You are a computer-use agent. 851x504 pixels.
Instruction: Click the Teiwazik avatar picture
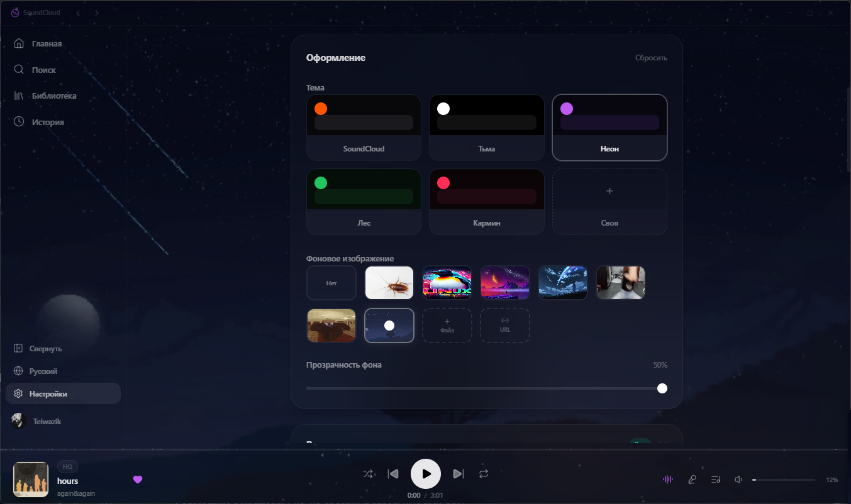click(18, 421)
